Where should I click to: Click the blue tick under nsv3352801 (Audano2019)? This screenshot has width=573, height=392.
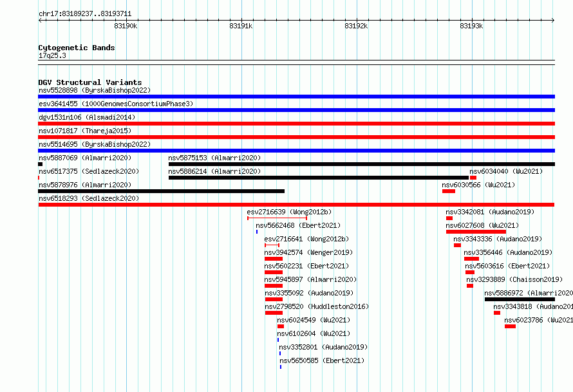pyautogui.click(x=280, y=353)
